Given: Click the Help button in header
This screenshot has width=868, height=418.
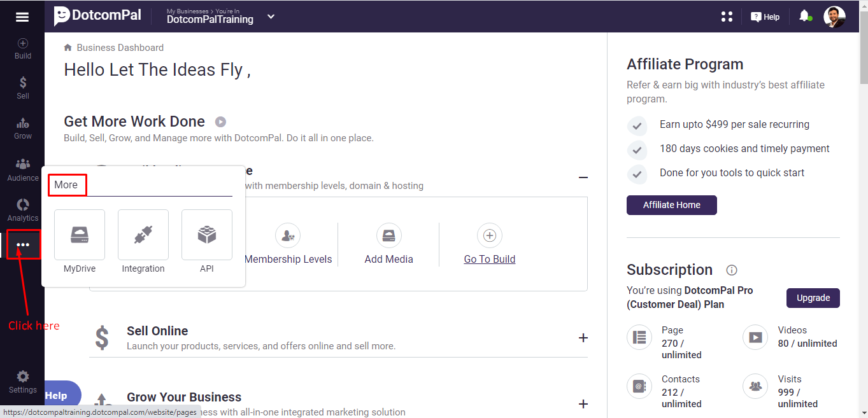Looking at the screenshot, I should click(765, 17).
